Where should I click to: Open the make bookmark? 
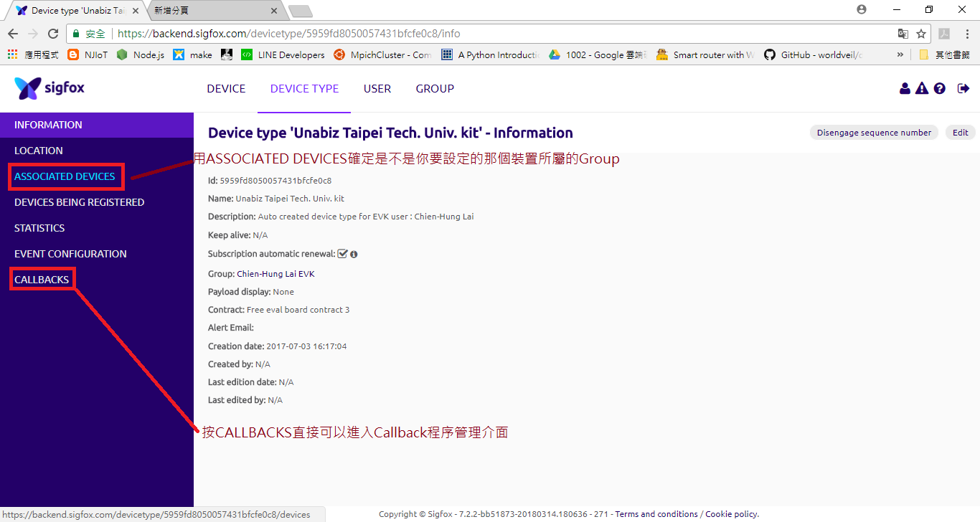tap(193, 54)
